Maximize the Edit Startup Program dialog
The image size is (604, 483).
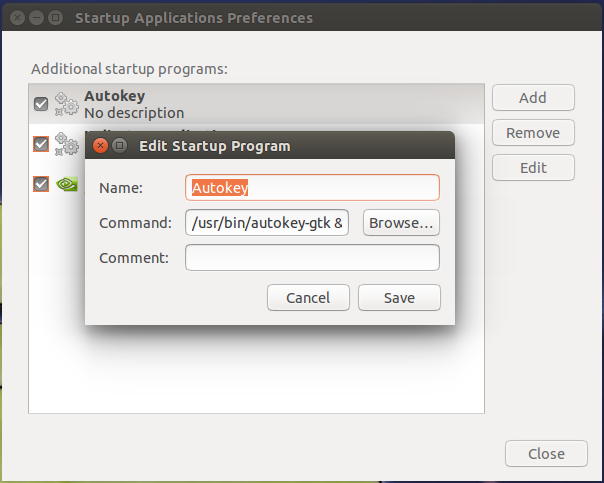click(x=120, y=146)
